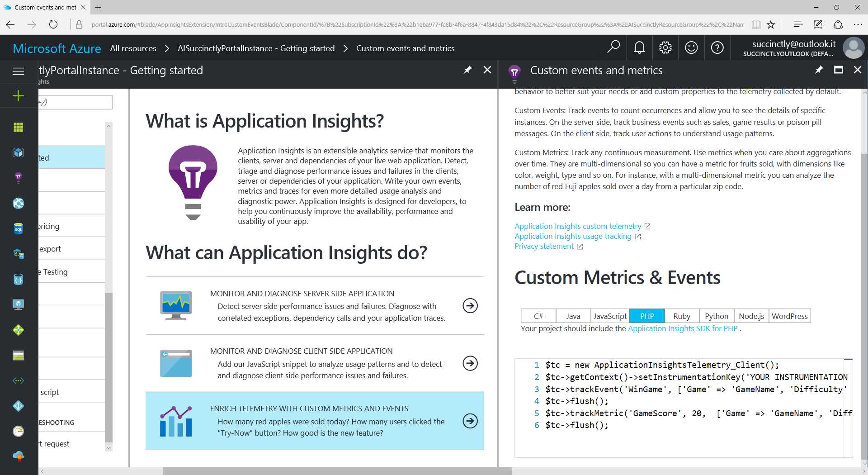Select the WordPress code tab
Screen dimensions: 868x475
[790, 316]
